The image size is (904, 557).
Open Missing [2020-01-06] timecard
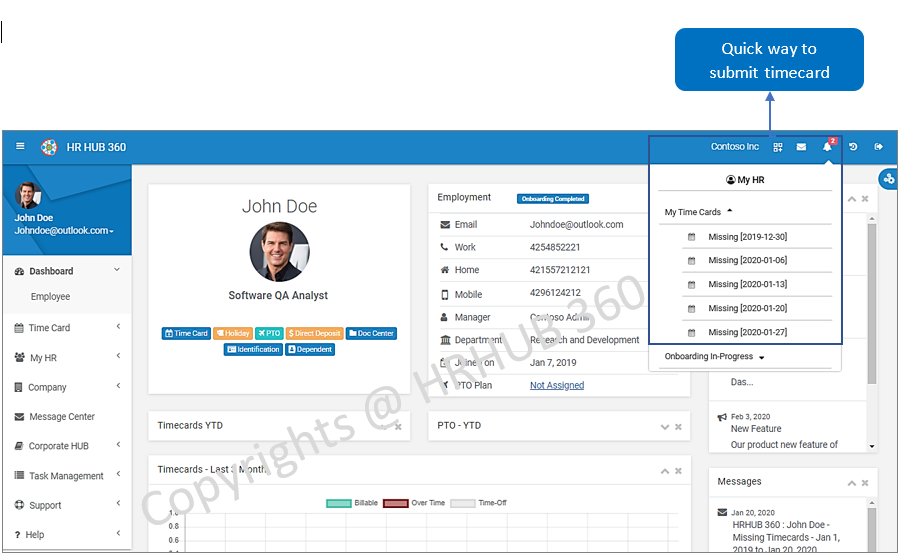point(747,260)
